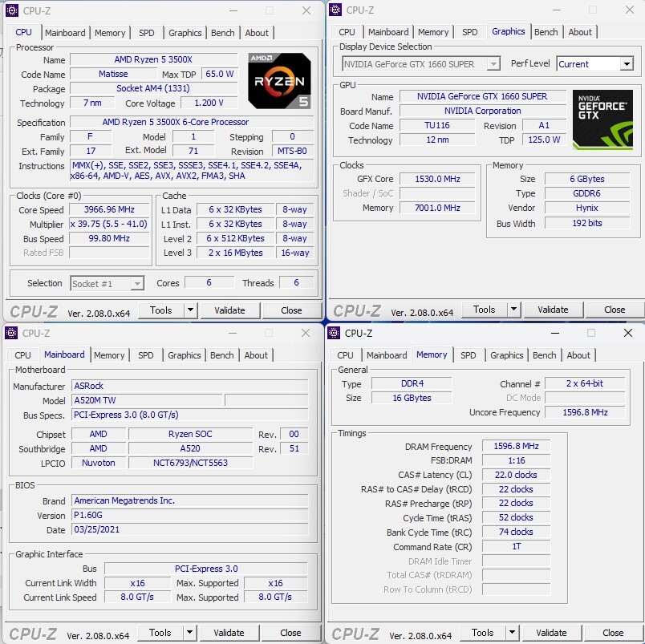This screenshot has width=645, height=644.
Task: Open Tools dropdown arrow in CPU window
Action: point(190,310)
